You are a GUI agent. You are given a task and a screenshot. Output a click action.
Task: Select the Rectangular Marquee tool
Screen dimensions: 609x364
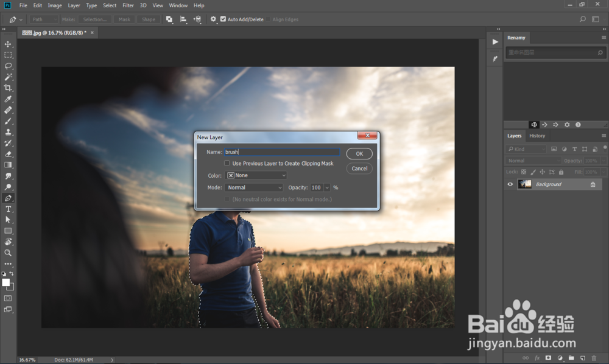point(8,55)
